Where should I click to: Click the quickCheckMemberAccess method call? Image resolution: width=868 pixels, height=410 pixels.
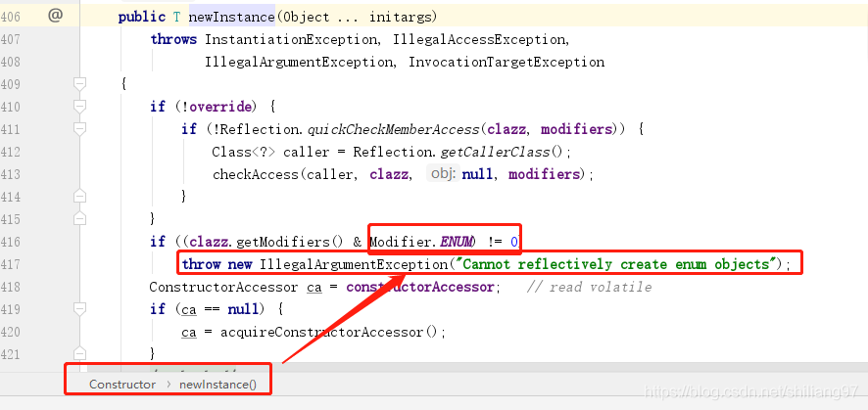point(394,129)
